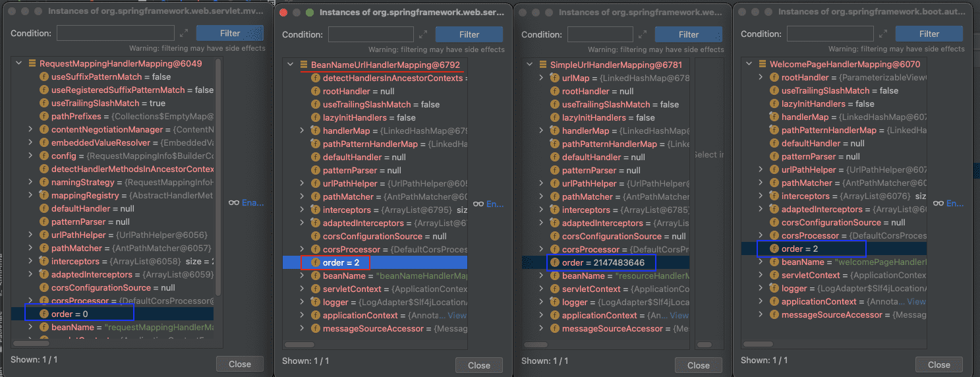Close the RequestMappingHandlerMapping instances window
The height and width of the screenshot is (377, 980).
tap(240, 364)
